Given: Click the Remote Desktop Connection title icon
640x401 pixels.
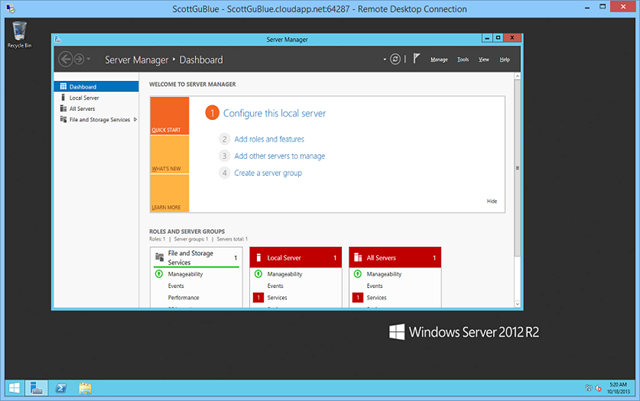Looking at the screenshot, I should click(x=11, y=8).
